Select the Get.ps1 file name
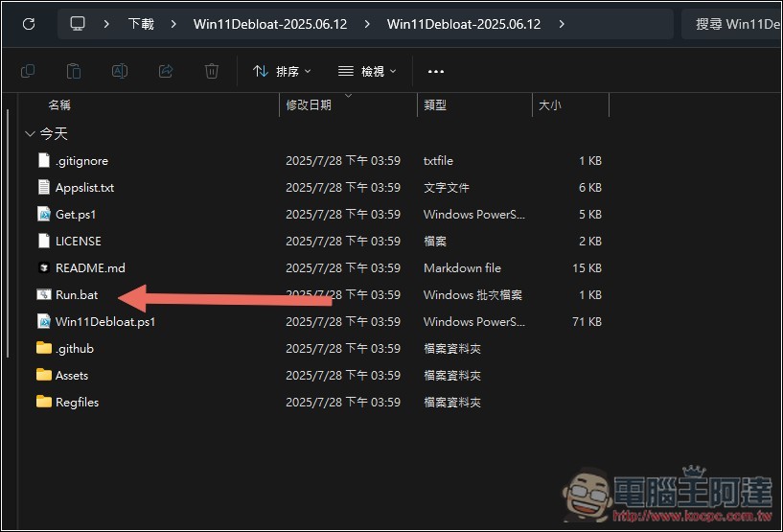 pos(76,215)
